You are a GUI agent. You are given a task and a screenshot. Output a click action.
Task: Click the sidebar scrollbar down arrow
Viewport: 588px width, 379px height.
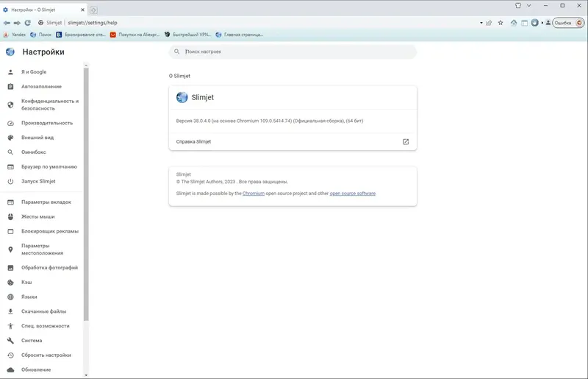[x=86, y=375]
